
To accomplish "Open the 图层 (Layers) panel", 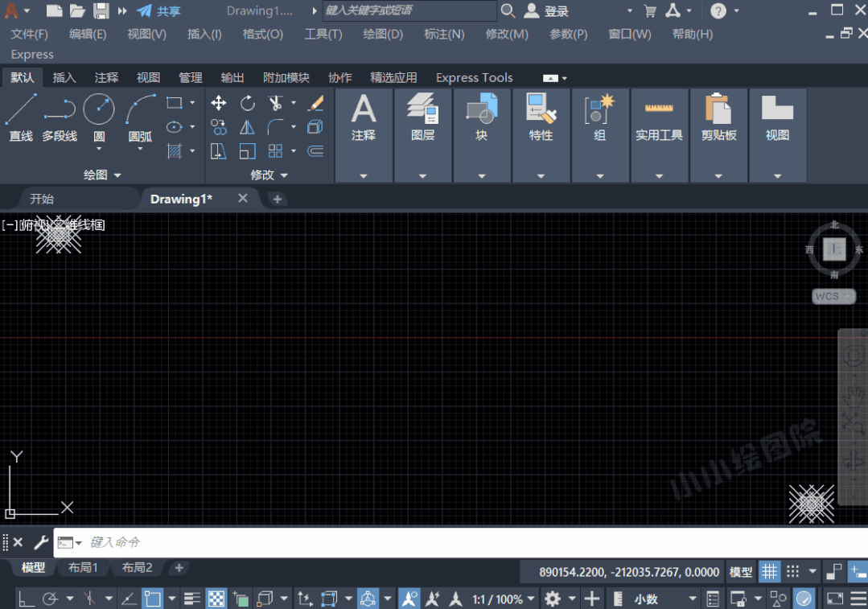I will pyautogui.click(x=422, y=117).
